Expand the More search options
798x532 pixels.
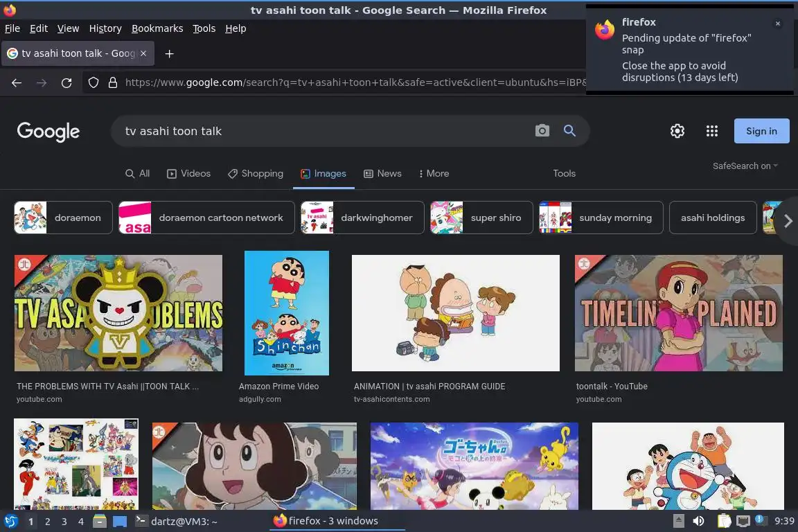434,174
